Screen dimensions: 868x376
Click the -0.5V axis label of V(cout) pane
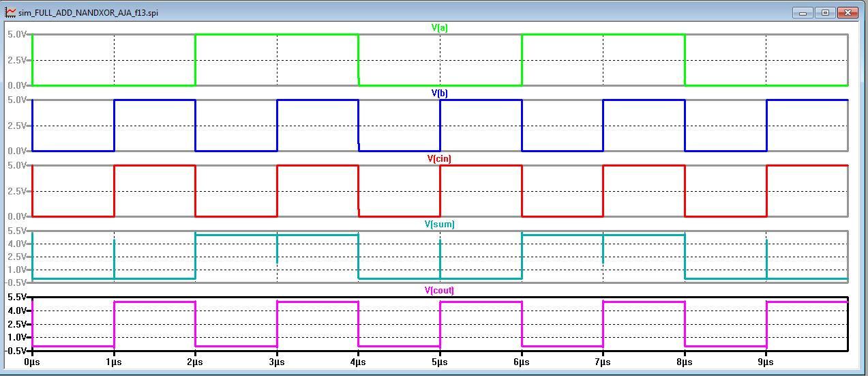coord(16,349)
